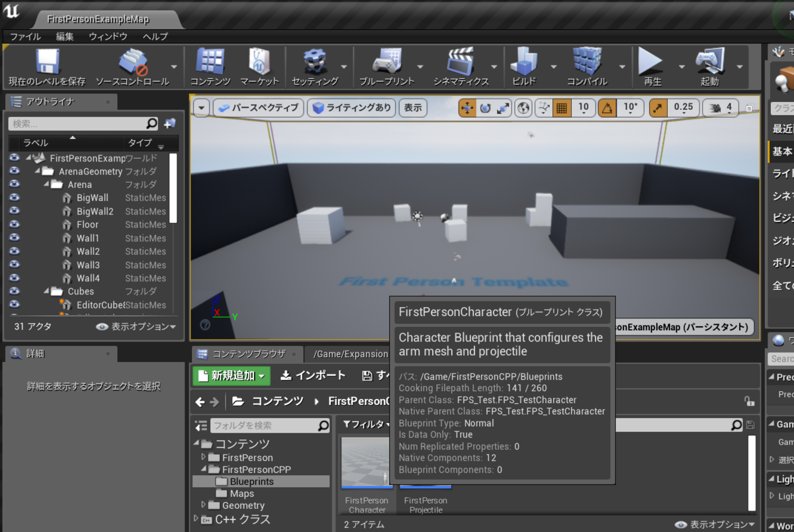Open content browser 表示オプション dropdown
Viewport: 794px width, 532px height.
pos(714,525)
